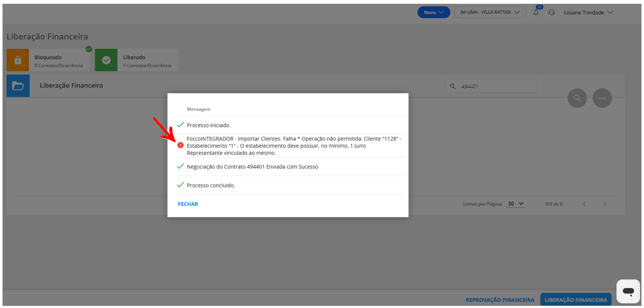Change Linhas por Página value 30
The image size is (644, 308).
click(515, 204)
